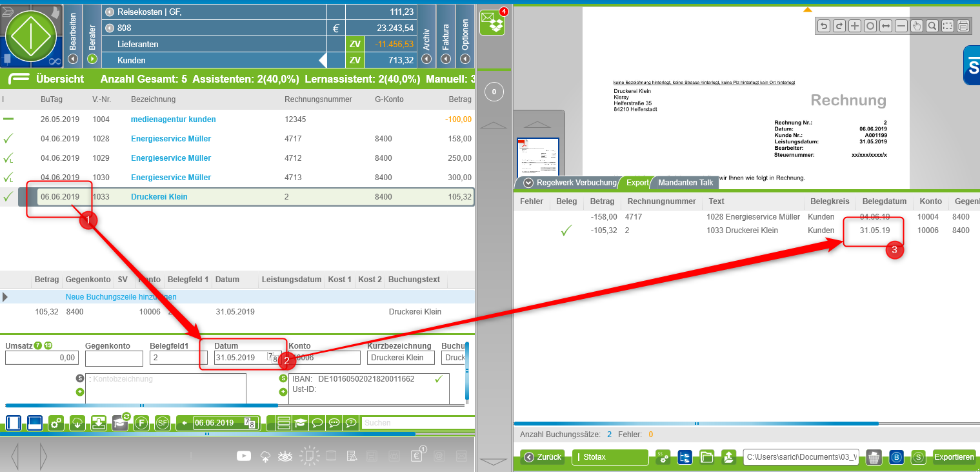Open the Export tab
Screen dimensions: 980x472
coord(637,183)
